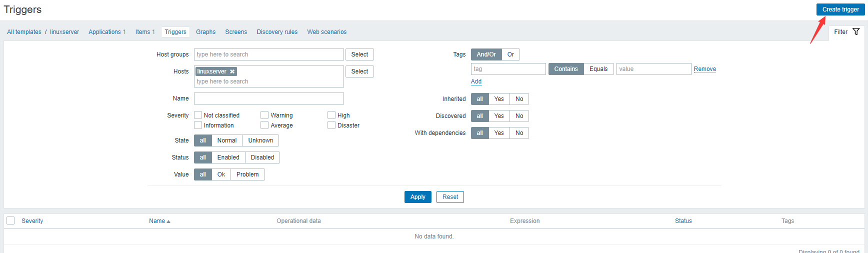Check the Not classified severity checkbox
The width and height of the screenshot is (868, 253).
click(198, 115)
